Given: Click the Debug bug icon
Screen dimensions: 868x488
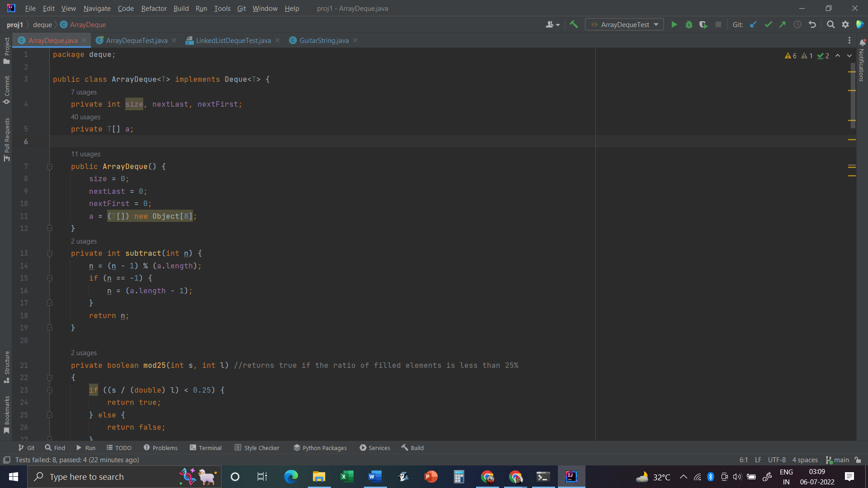Looking at the screenshot, I should click(689, 25).
